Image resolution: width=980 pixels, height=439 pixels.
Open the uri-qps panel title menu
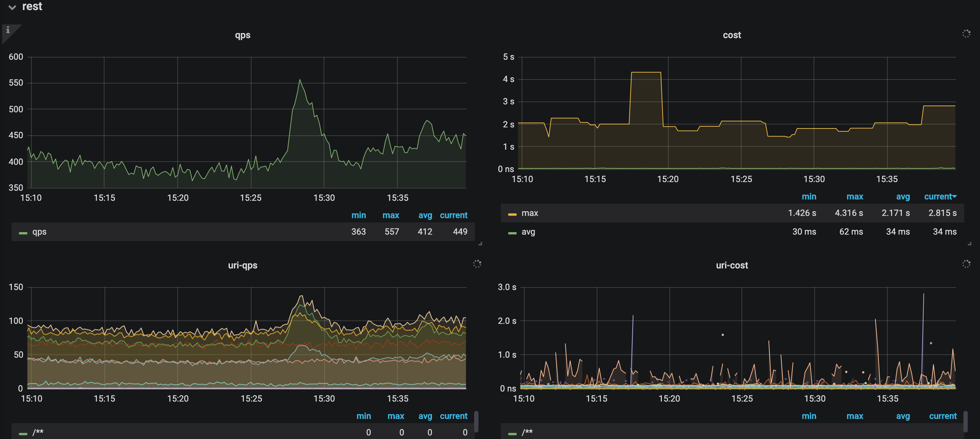[x=242, y=265]
